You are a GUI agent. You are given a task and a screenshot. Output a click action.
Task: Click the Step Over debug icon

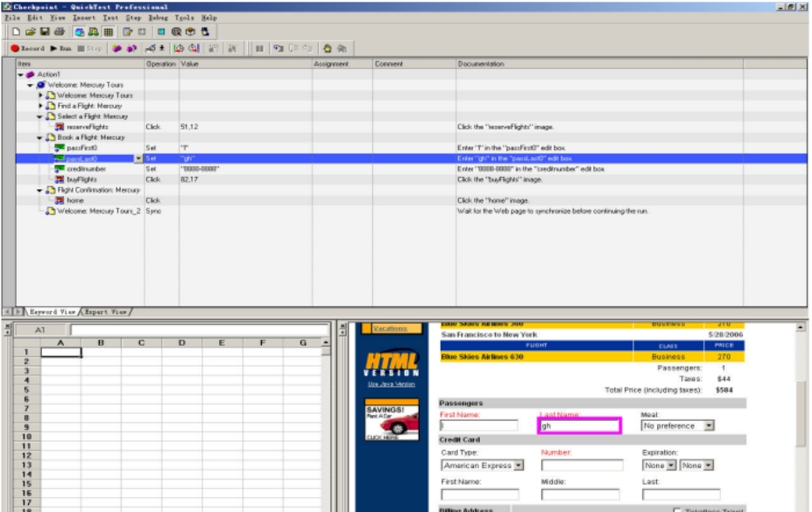point(293,49)
